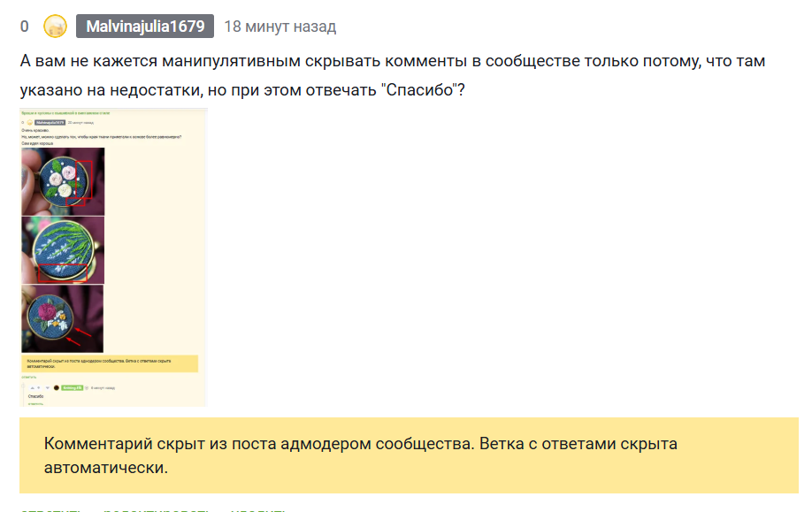The width and height of the screenshot is (812, 512).
Task: Open the "18 минут назад" timestamp link
Action: pos(280,27)
